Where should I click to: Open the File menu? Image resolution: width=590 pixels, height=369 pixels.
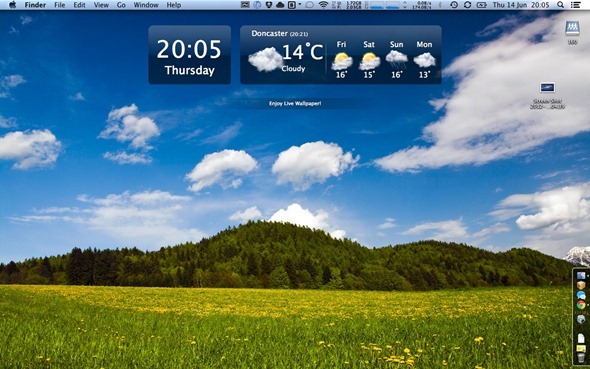[x=59, y=5]
